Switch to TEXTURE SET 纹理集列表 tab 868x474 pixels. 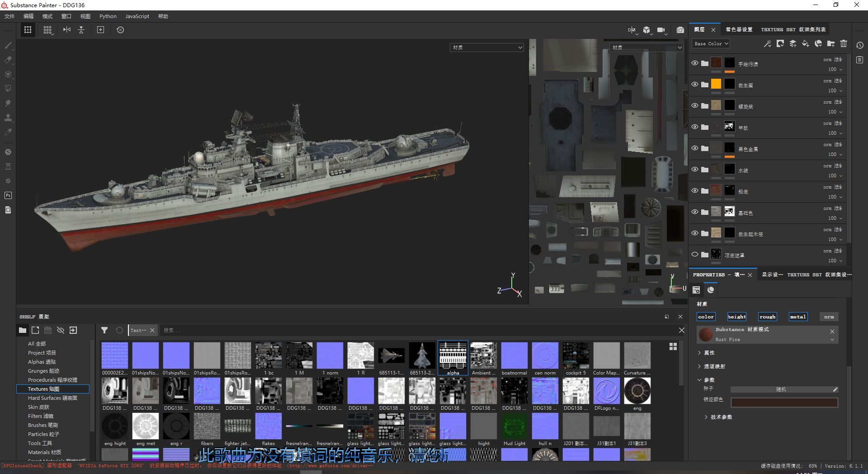coord(793,29)
